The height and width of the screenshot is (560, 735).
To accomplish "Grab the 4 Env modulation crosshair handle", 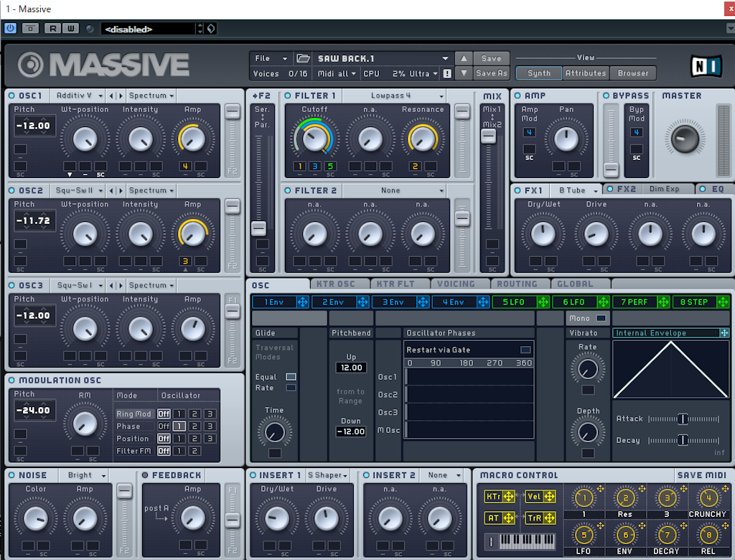I will 483,302.
